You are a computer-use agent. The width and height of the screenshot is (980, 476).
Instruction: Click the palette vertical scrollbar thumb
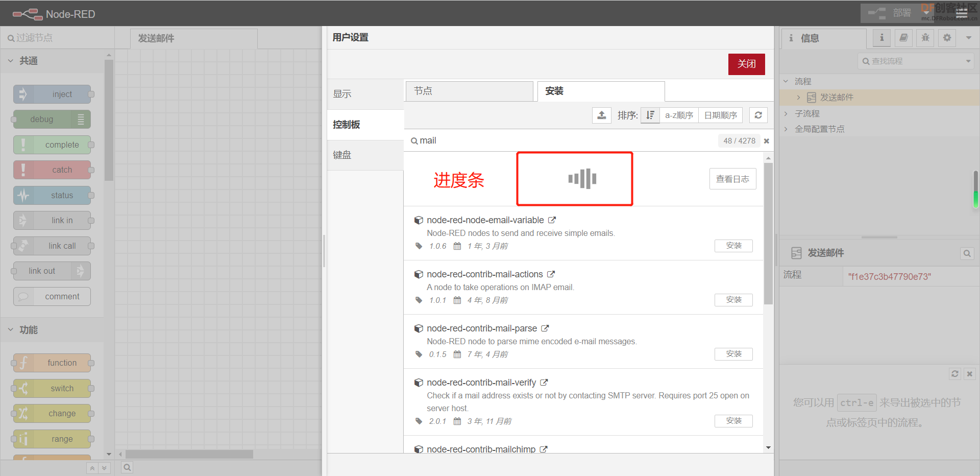(x=109, y=120)
